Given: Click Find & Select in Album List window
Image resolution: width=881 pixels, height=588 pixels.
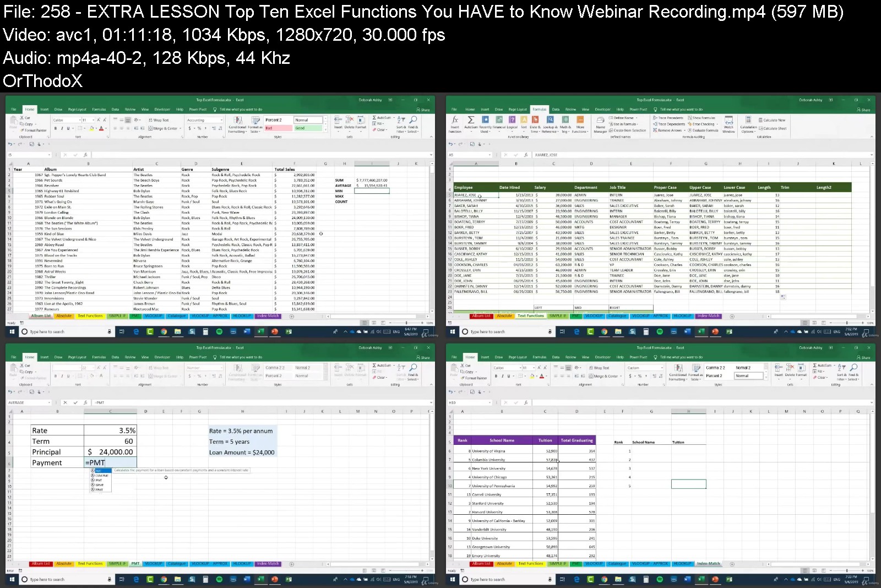Looking at the screenshot, I should pyautogui.click(x=413, y=124).
